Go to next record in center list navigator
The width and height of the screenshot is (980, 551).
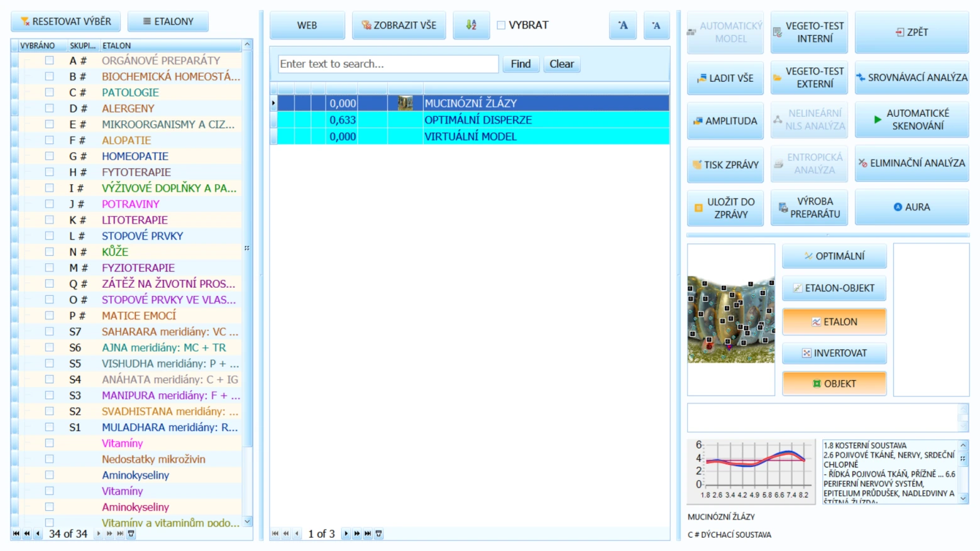(x=346, y=533)
